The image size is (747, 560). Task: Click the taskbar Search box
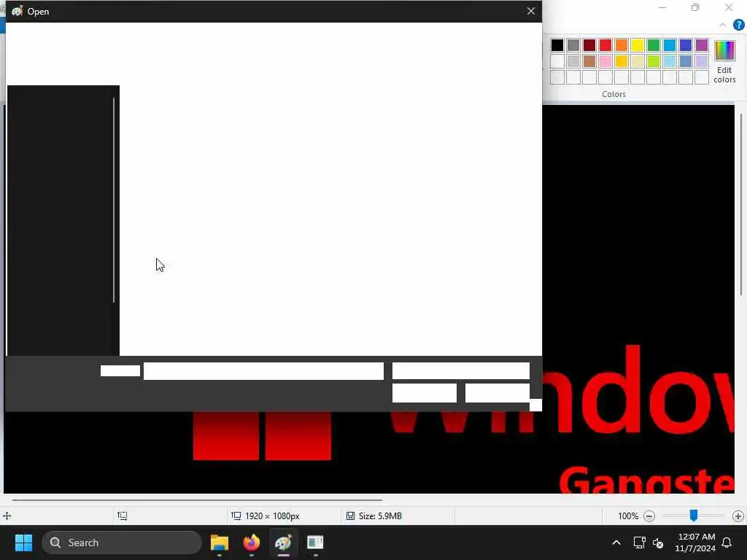[122, 542]
